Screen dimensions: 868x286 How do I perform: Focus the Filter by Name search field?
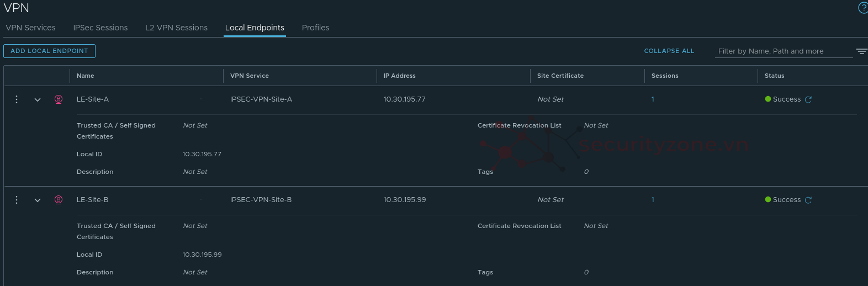pos(783,51)
